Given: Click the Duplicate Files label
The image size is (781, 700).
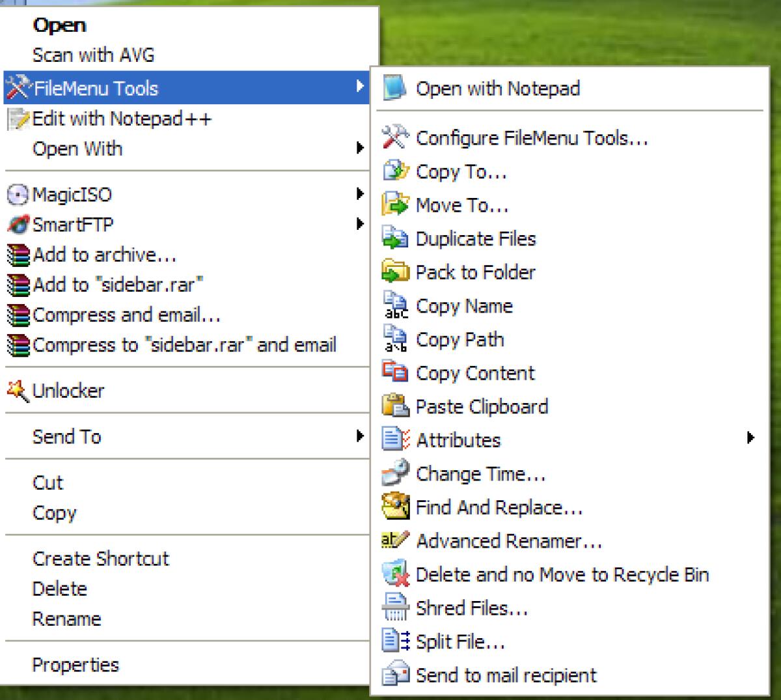Looking at the screenshot, I should tap(476, 239).
